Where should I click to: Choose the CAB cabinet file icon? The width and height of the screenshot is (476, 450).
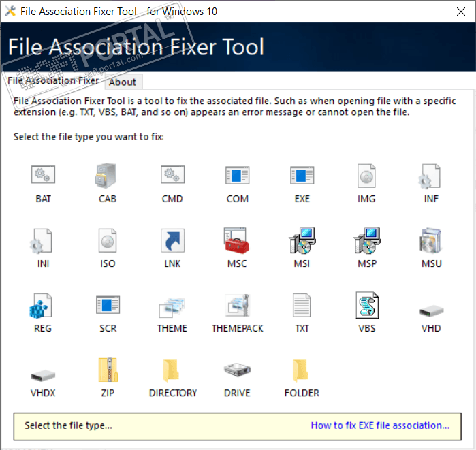(106, 176)
